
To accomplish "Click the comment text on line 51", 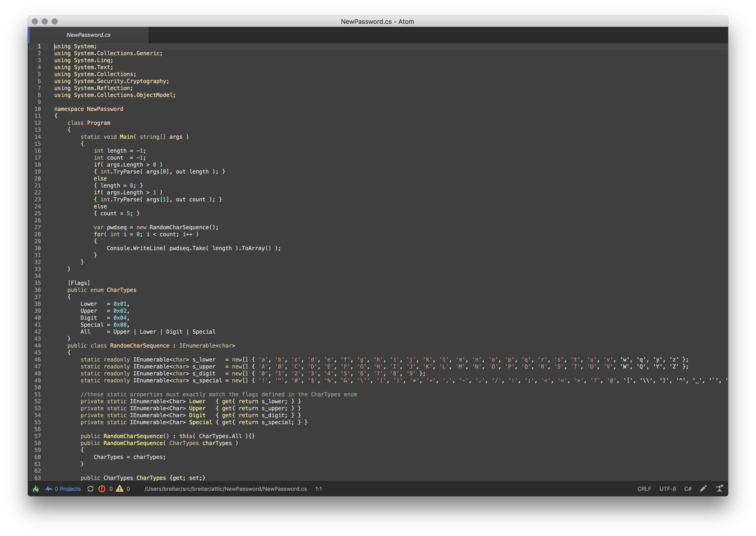I will (218, 394).
